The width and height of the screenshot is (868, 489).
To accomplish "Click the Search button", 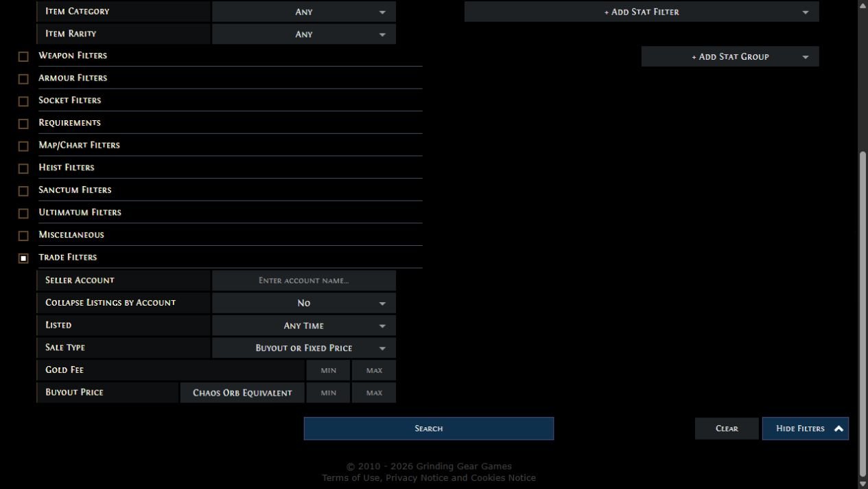I will (429, 429).
